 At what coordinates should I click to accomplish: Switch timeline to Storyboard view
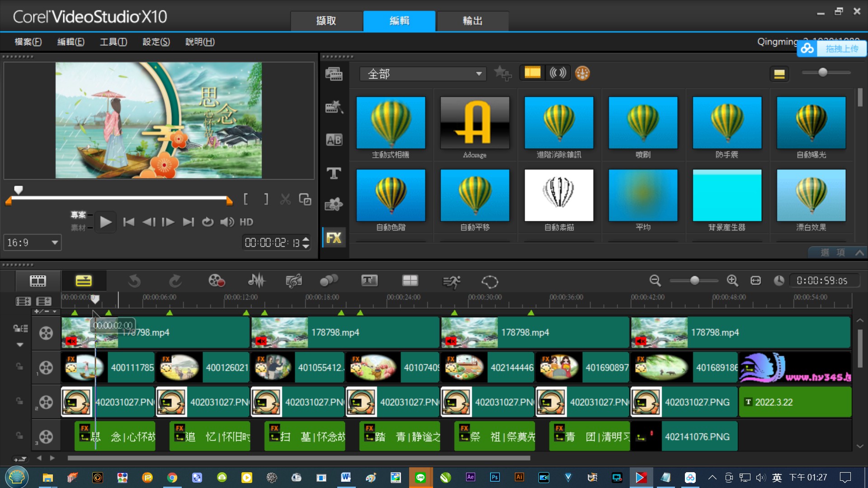coord(38,281)
